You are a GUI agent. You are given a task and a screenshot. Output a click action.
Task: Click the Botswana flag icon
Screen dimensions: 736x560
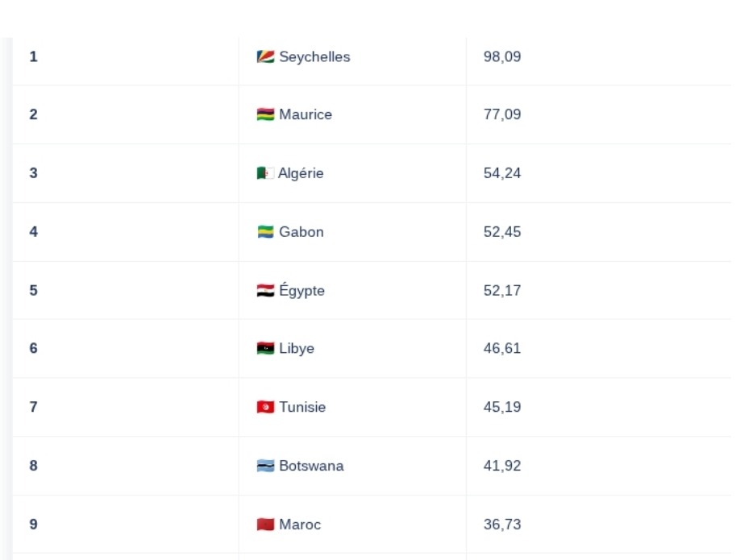click(265, 467)
